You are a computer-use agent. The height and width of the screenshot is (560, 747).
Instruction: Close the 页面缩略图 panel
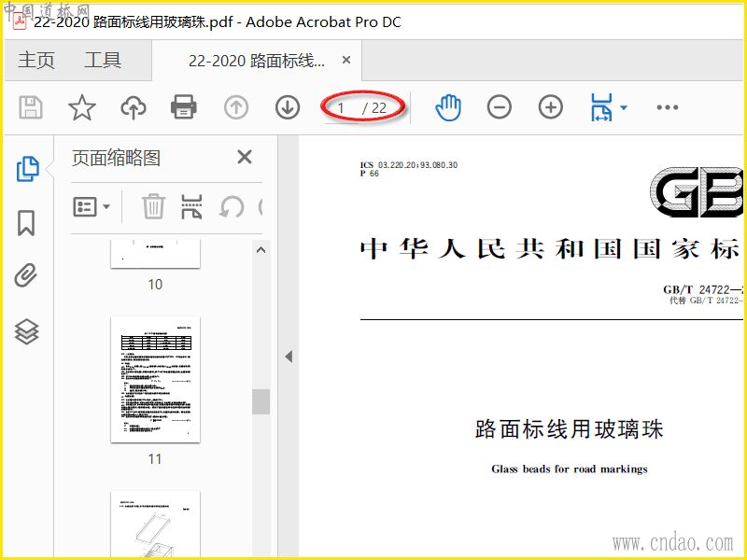click(245, 157)
